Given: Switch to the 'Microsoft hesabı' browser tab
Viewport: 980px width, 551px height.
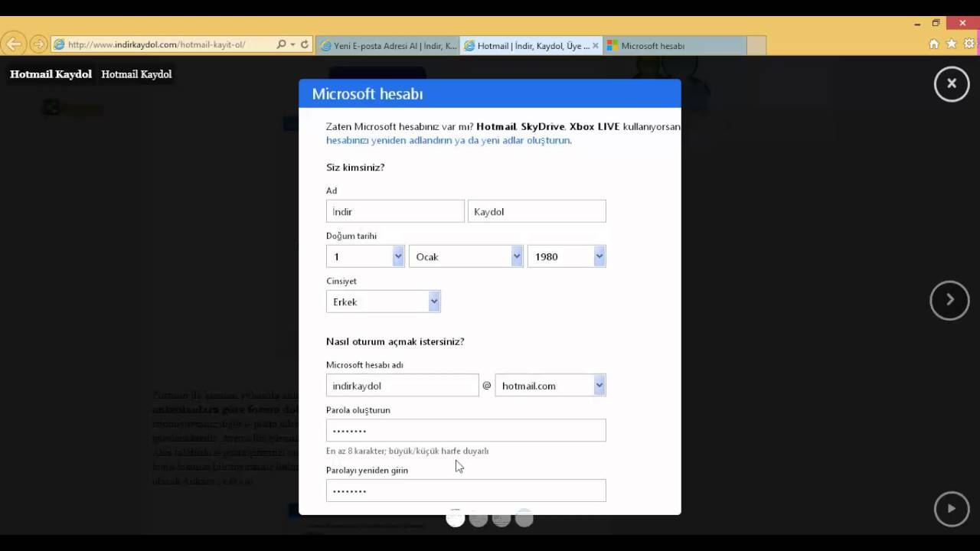Looking at the screenshot, I should (x=675, y=46).
